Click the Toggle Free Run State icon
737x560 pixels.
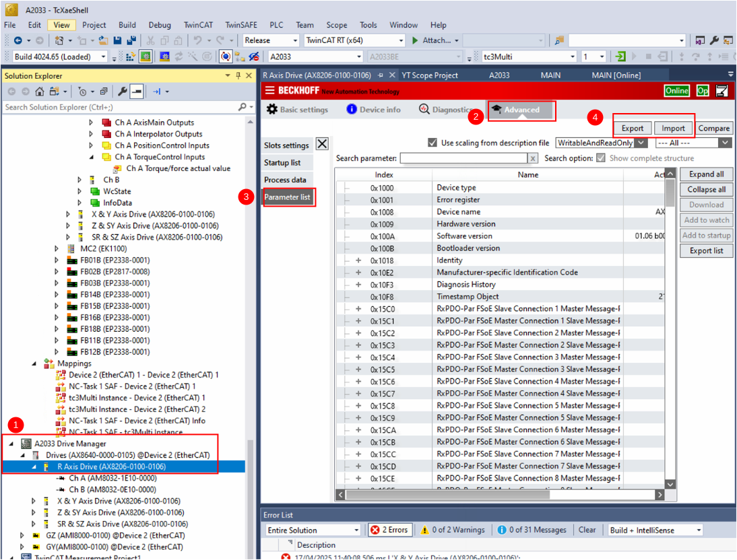(226, 57)
